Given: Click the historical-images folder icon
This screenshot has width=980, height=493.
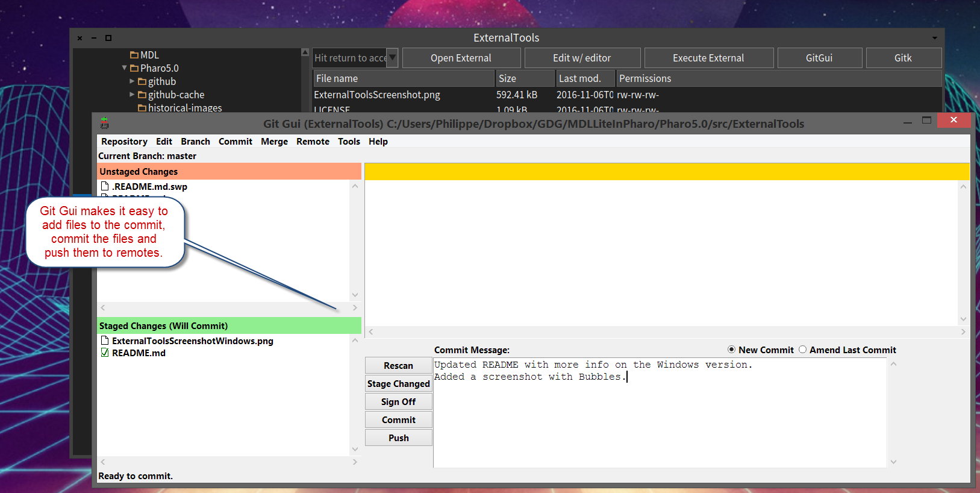Looking at the screenshot, I should coord(142,108).
